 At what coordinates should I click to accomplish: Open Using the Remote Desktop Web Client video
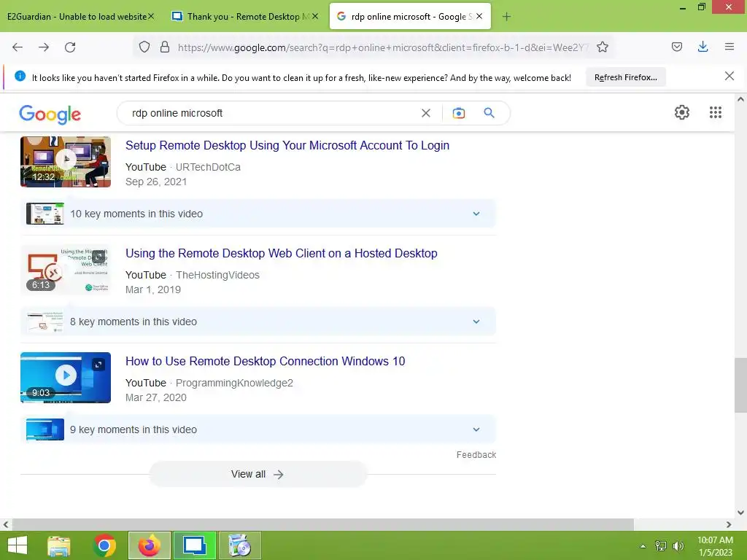(x=281, y=253)
